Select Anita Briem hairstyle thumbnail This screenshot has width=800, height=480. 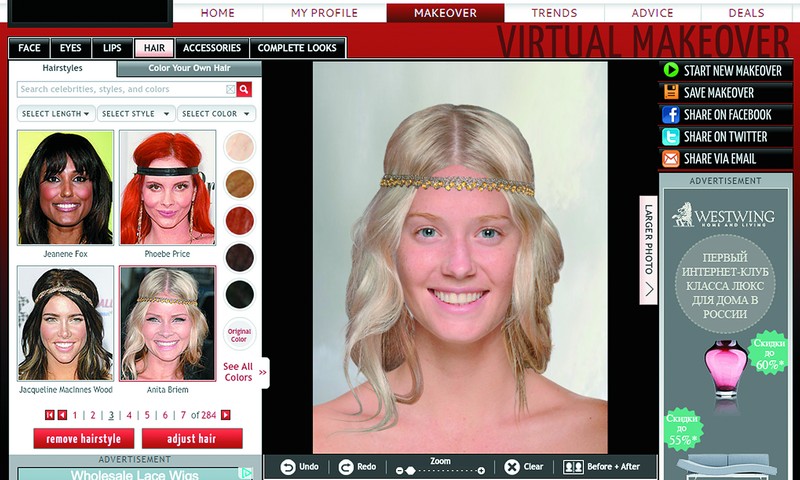pyautogui.click(x=167, y=323)
